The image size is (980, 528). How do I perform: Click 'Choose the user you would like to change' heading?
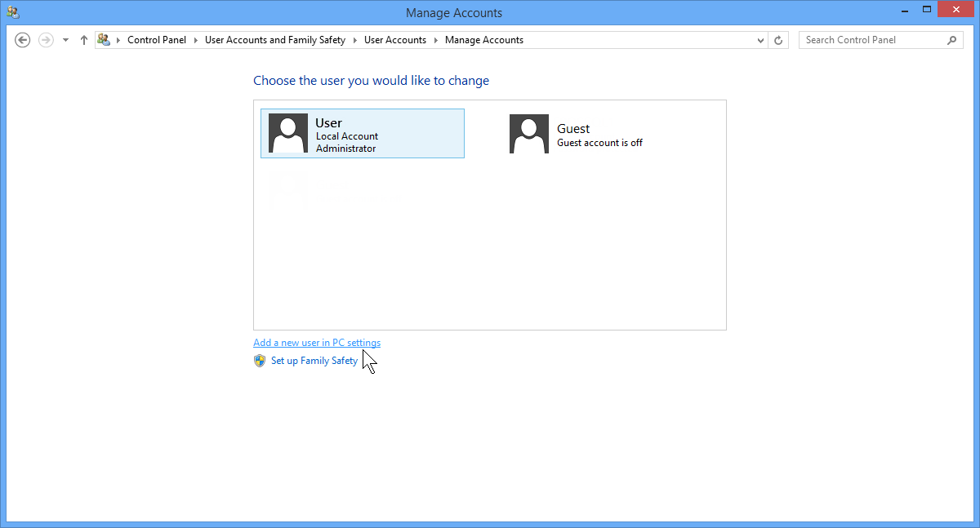pyautogui.click(x=372, y=81)
